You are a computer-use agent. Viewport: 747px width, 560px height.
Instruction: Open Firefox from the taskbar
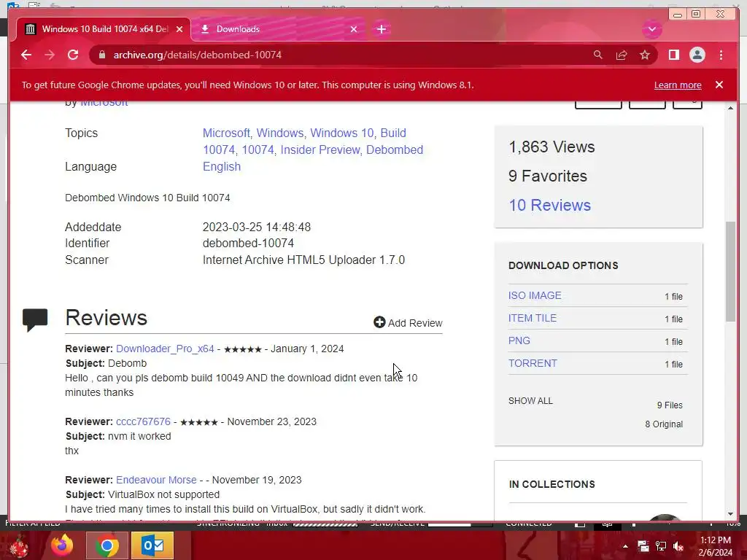click(x=62, y=545)
